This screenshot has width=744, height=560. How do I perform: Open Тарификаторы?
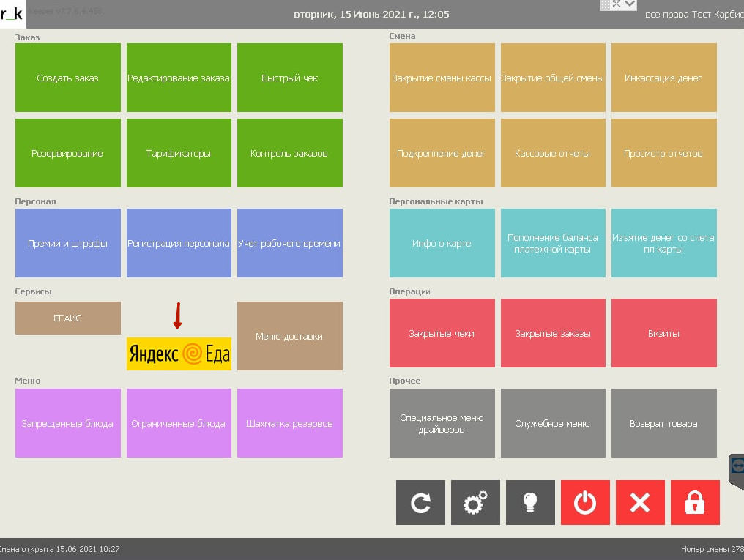[x=179, y=153]
